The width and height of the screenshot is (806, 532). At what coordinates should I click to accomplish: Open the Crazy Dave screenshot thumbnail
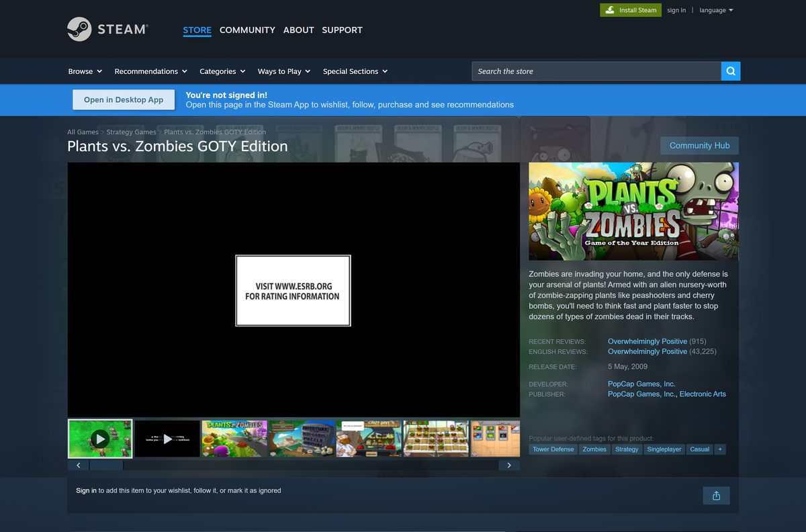click(x=369, y=439)
